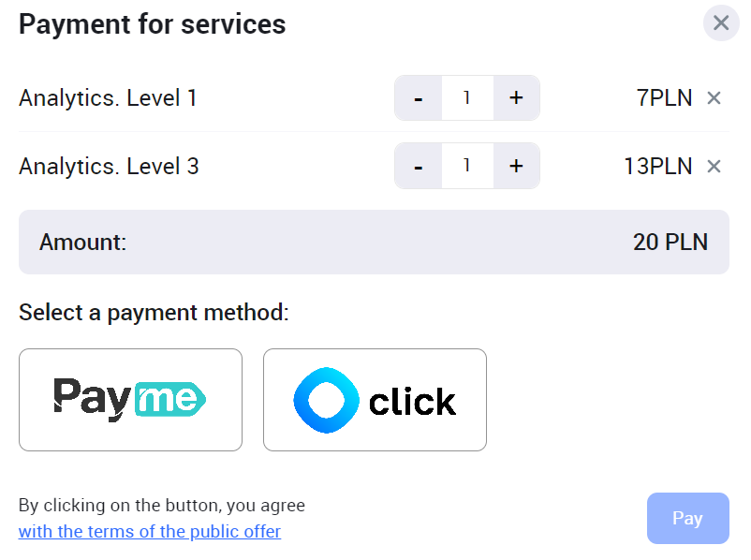The height and width of the screenshot is (560, 751).
Task: Click the 20 PLN total amount
Action: [x=670, y=243]
